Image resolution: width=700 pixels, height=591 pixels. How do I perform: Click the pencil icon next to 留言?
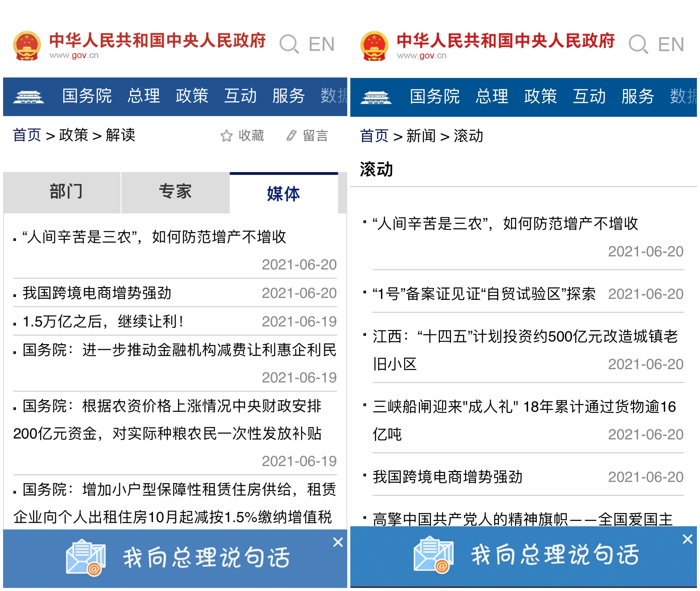[x=291, y=136]
